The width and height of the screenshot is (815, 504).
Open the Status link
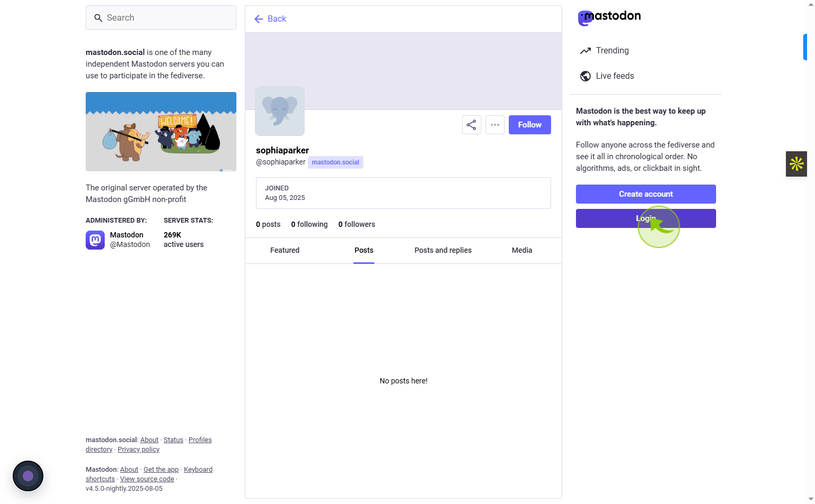tap(173, 440)
